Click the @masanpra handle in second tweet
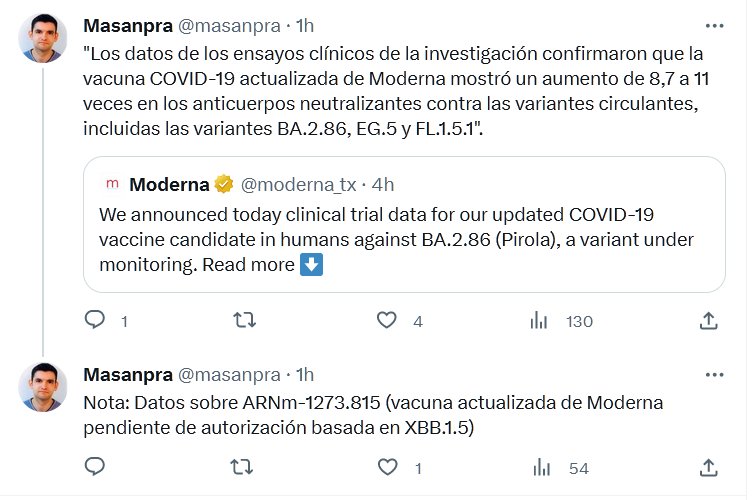 (x=228, y=374)
